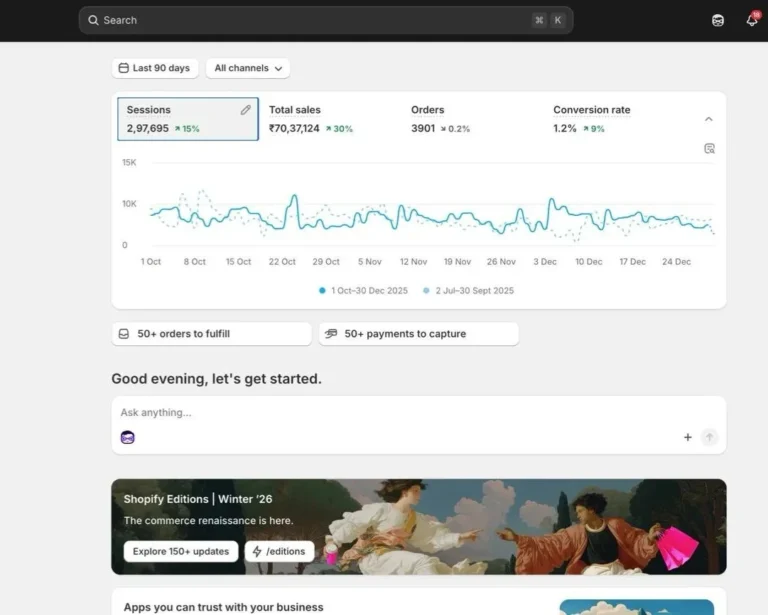768x615 pixels.
Task: Toggle the 1 Oct–30 Dec 2025 legend series
Action: [x=367, y=290]
